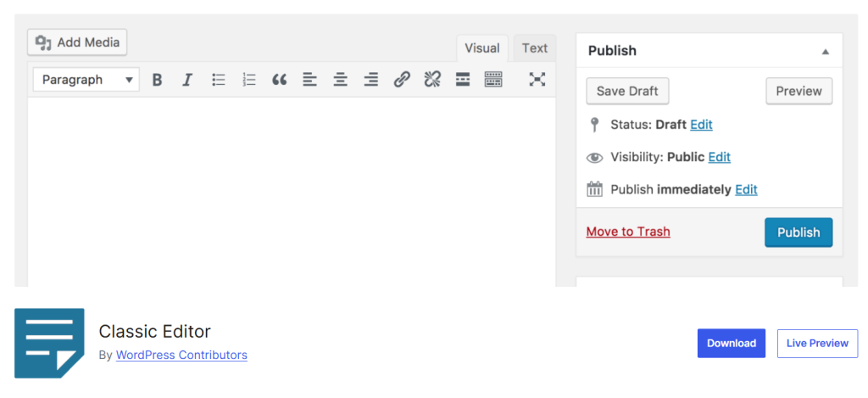868x398 pixels.
Task: Align text center
Action: click(x=340, y=80)
